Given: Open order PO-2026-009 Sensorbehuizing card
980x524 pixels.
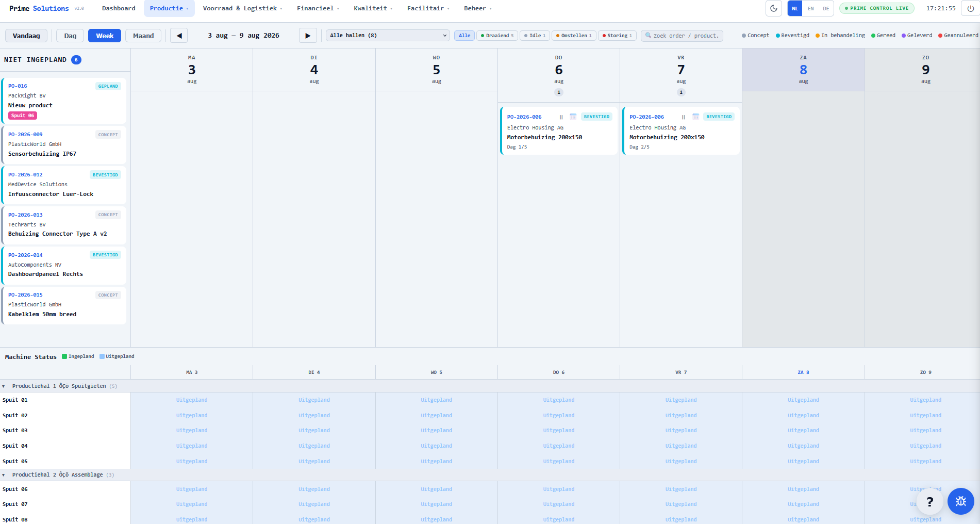Looking at the screenshot, I should 64,145.
